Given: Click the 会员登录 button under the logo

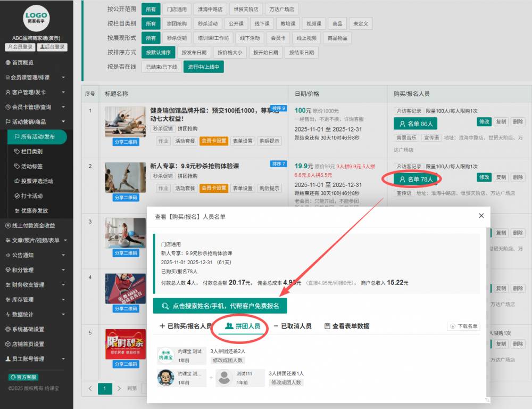Looking at the screenshot, I should (20, 47).
